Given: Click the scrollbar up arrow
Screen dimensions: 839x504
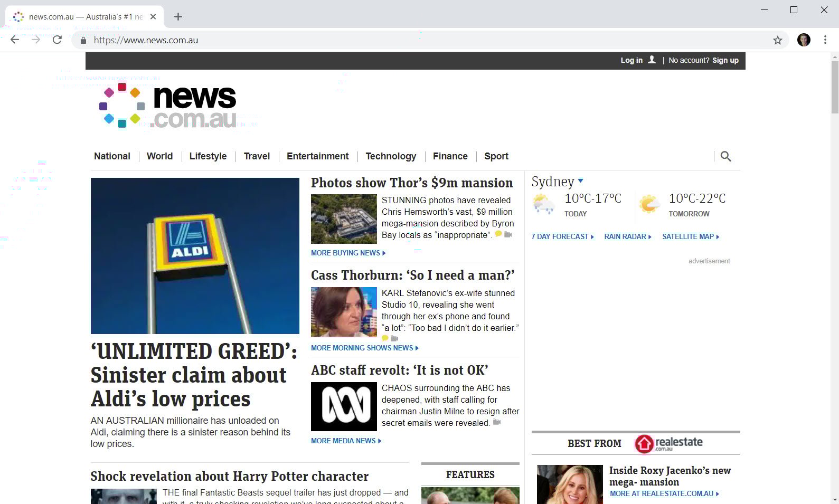Looking at the screenshot, I should (834, 56).
